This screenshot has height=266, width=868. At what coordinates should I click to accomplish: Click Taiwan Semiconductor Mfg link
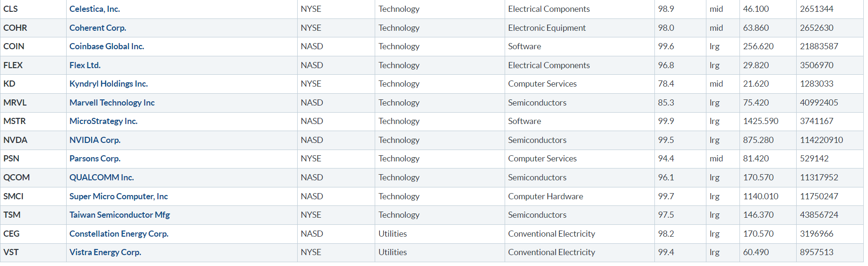click(x=119, y=215)
